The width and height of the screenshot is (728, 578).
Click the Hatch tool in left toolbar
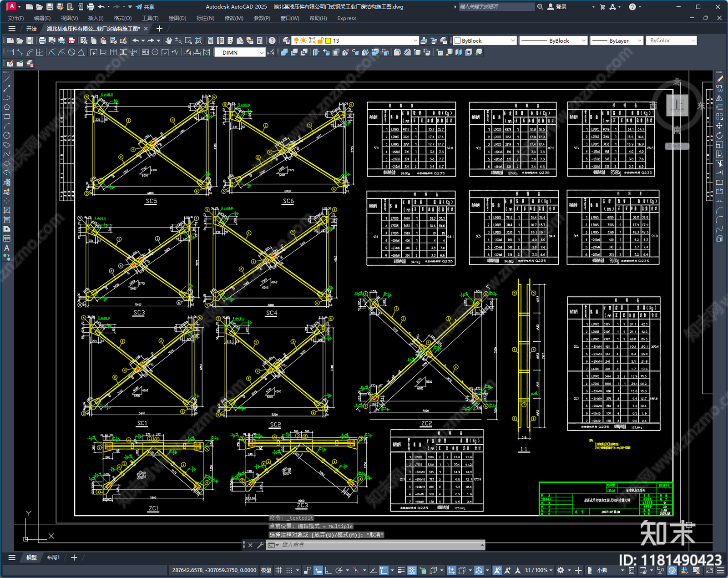[7, 210]
